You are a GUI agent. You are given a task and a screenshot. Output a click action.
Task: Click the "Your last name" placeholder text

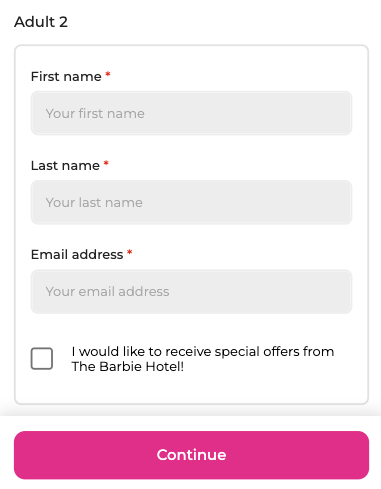point(94,203)
